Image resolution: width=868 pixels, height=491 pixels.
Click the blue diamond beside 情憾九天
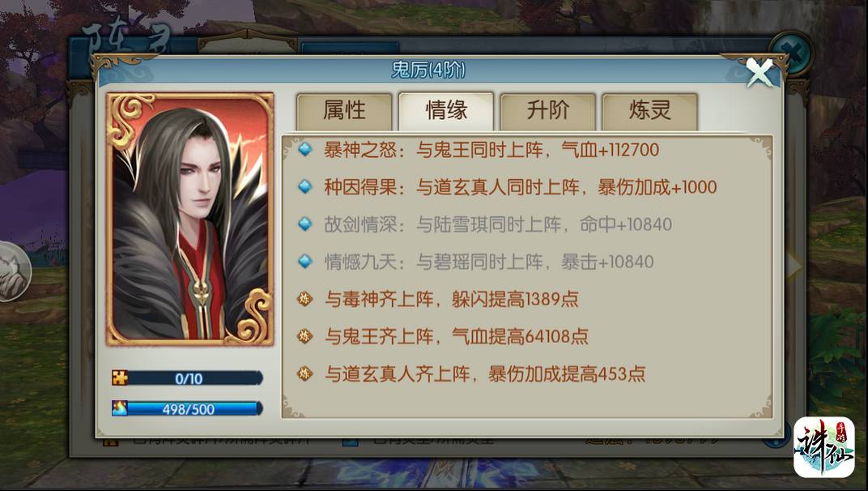click(x=305, y=261)
